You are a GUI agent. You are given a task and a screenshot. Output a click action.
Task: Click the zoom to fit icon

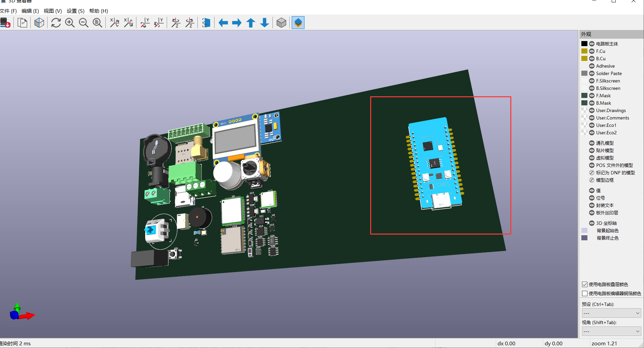click(x=97, y=23)
